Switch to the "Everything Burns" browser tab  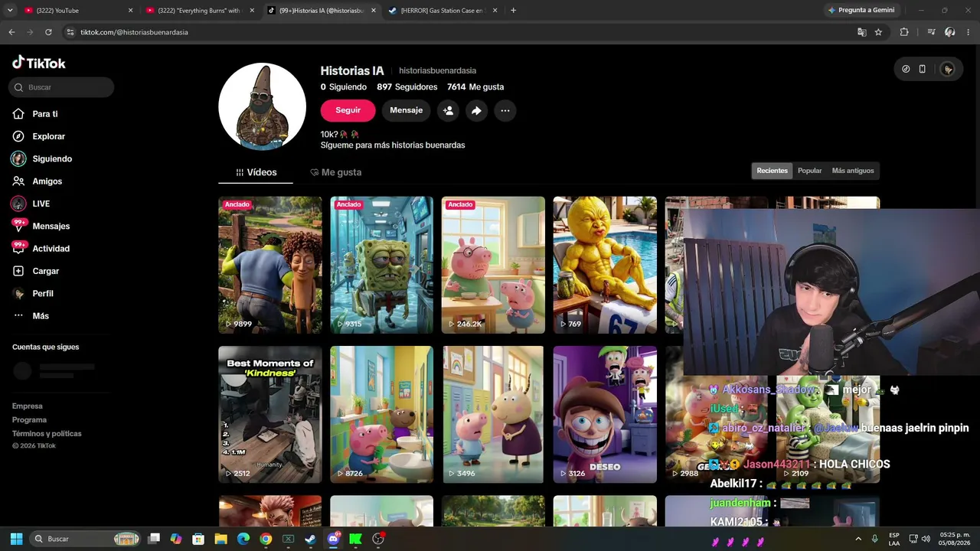point(198,11)
